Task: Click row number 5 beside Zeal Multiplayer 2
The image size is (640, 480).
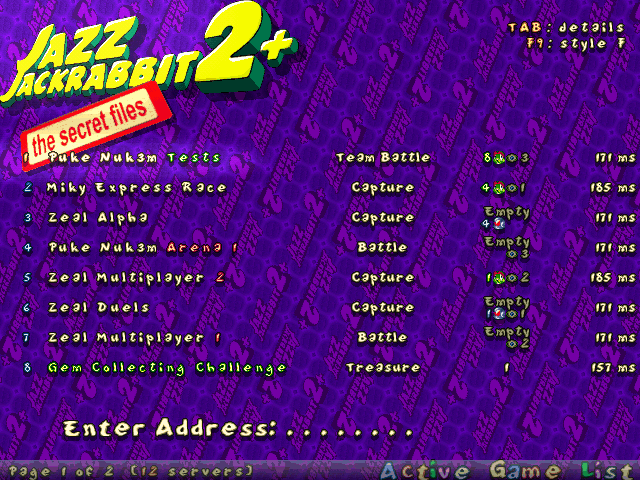Action: tap(28, 278)
